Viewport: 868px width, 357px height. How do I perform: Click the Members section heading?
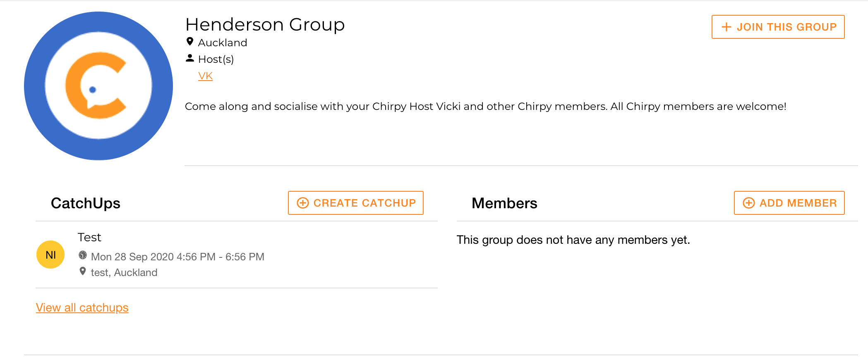(x=504, y=203)
